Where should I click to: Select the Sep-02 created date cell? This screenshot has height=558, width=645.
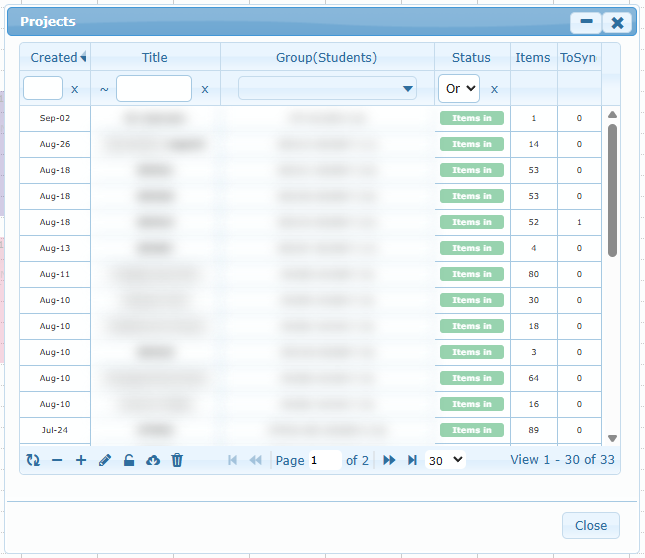tap(55, 118)
